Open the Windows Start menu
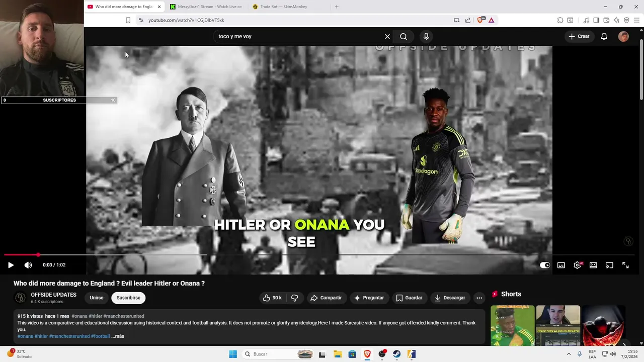This screenshot has width=644, height=362. pos(233,354)
